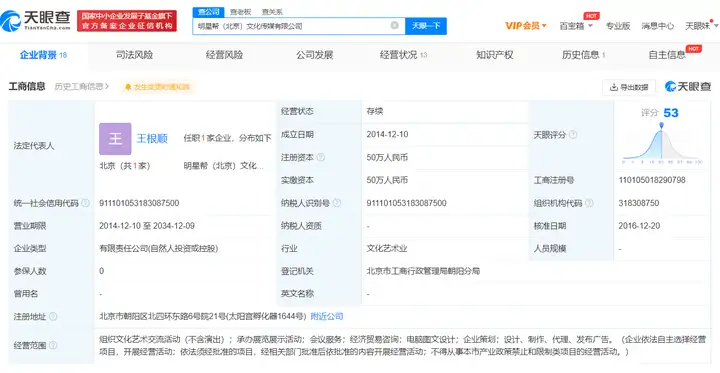Open 消息中心

[658, 26]
